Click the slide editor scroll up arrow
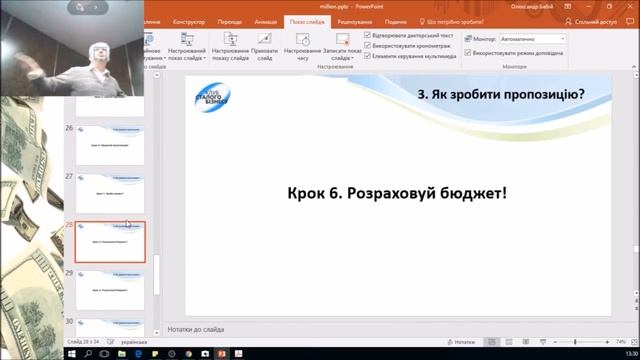The height and width of the screenshot is (360, 640). [x=636, y=76]
